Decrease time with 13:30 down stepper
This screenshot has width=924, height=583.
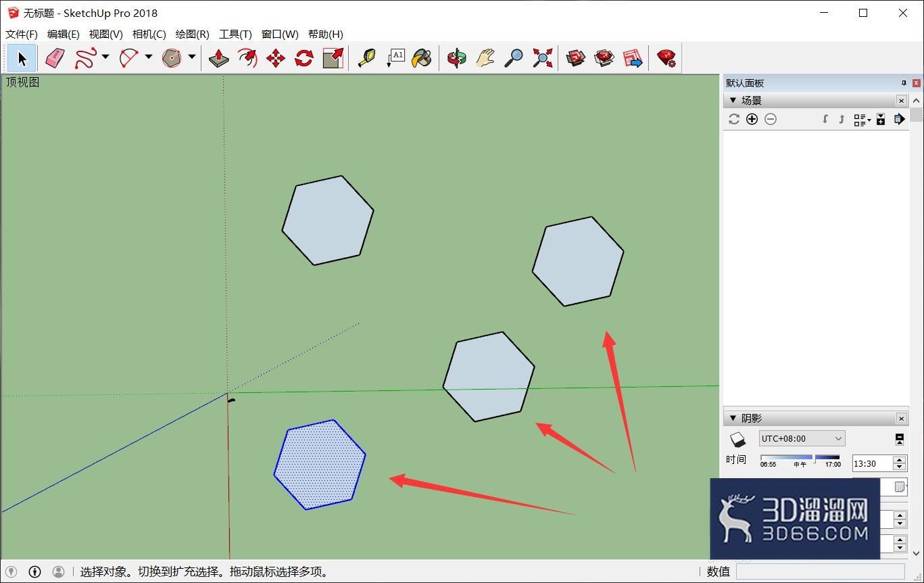click(x=899, y=467)
